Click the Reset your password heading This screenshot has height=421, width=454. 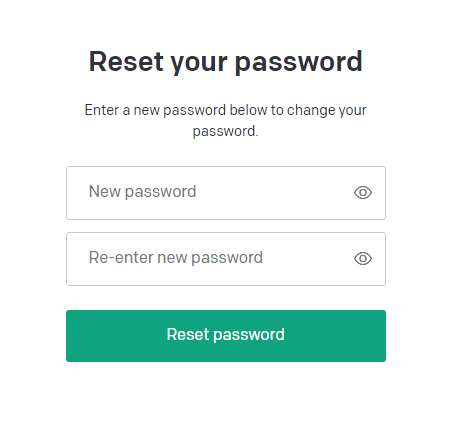point(226,62)
